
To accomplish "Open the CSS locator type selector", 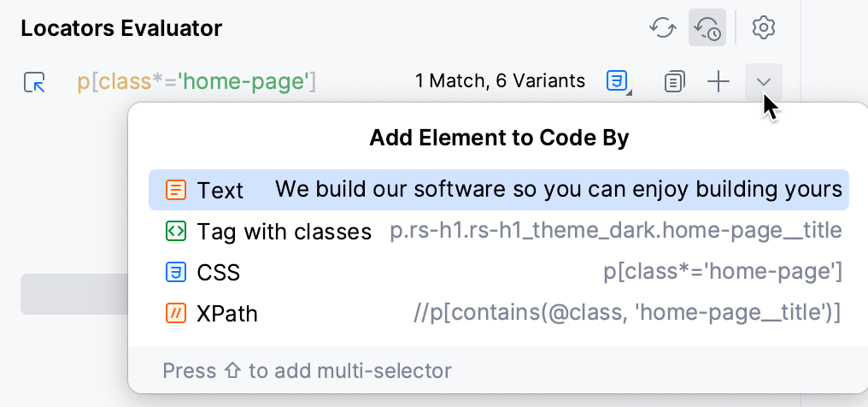I will click(x=619, y=81).
